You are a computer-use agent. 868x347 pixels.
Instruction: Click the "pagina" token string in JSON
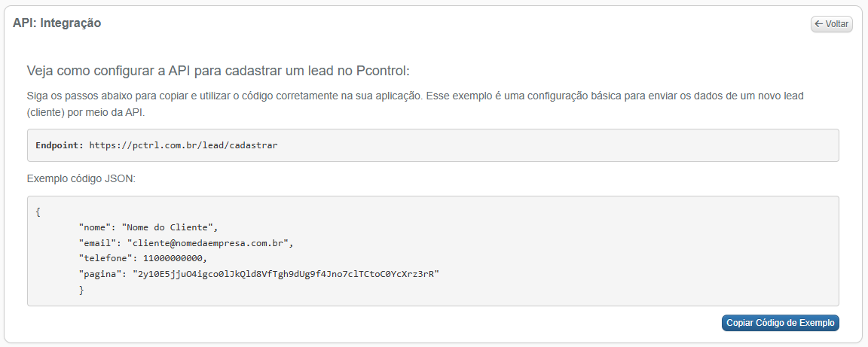pos(286,274)
